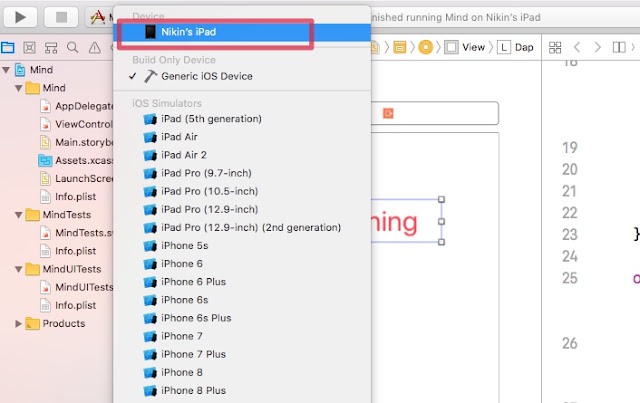
Task: Click the Stop button in toolbar
Action: click(x=61, y=17)
